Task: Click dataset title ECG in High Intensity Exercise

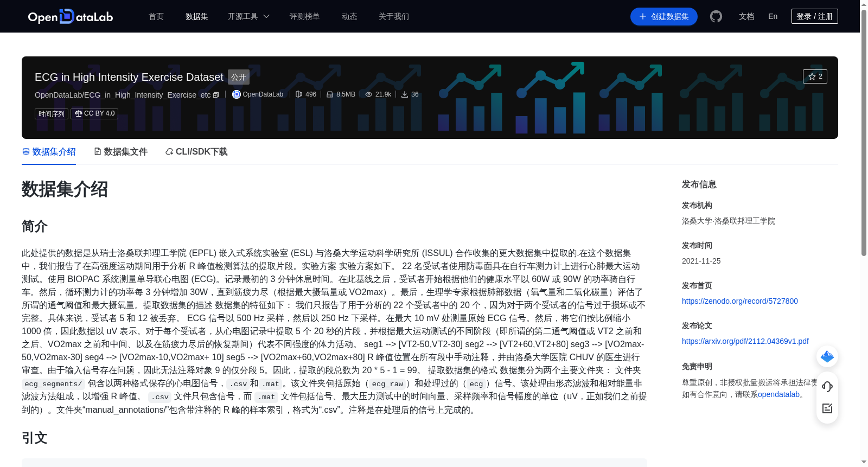Action: pyautogui.click(x=129, y=77)
